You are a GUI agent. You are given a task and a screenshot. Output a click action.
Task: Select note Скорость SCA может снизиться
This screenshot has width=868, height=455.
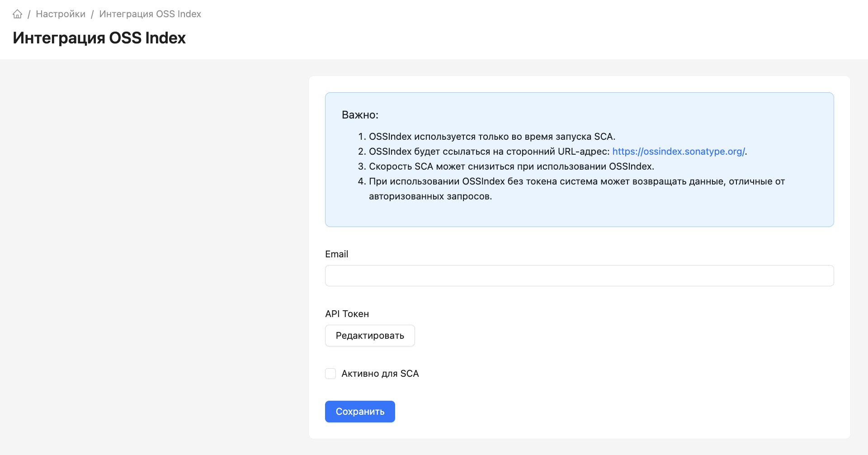[511, 166]
